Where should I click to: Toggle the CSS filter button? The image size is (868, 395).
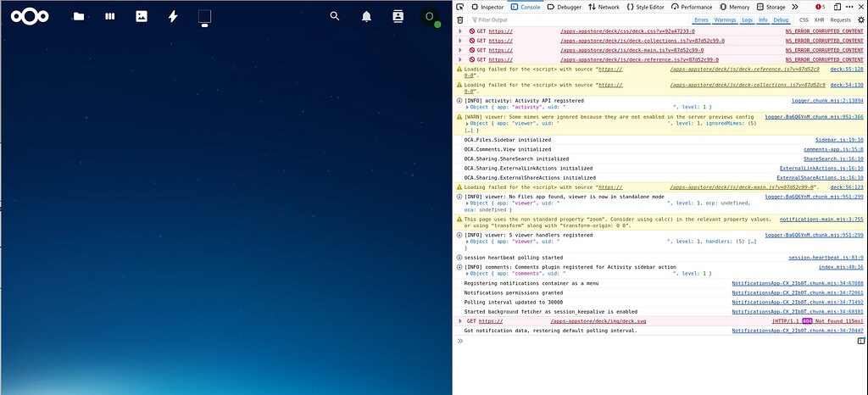click(x=804, y=19)
